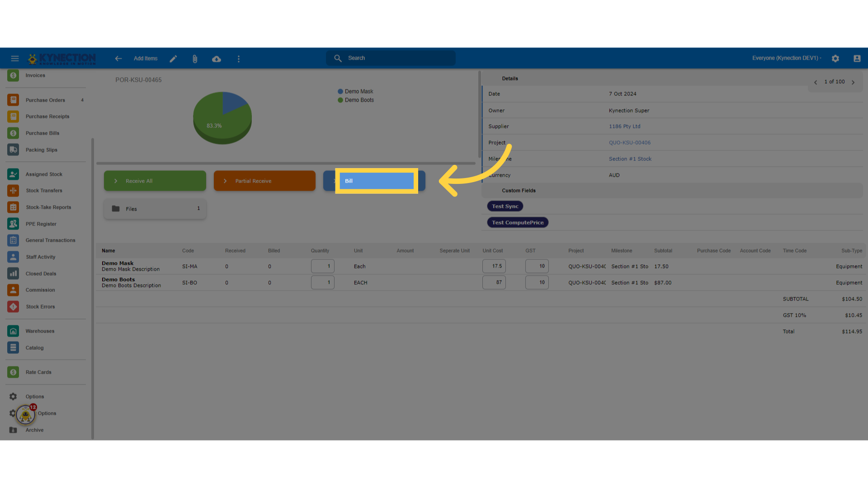Click the cloud download icon in toolbar

(x=217, y=58)
